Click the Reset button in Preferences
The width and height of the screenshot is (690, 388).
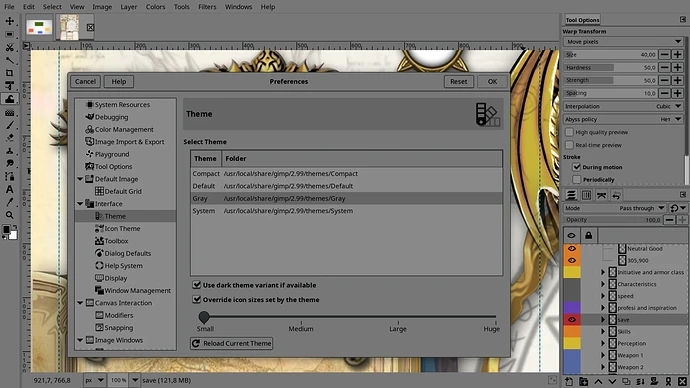pyautogui.click(x=459, y=81)
